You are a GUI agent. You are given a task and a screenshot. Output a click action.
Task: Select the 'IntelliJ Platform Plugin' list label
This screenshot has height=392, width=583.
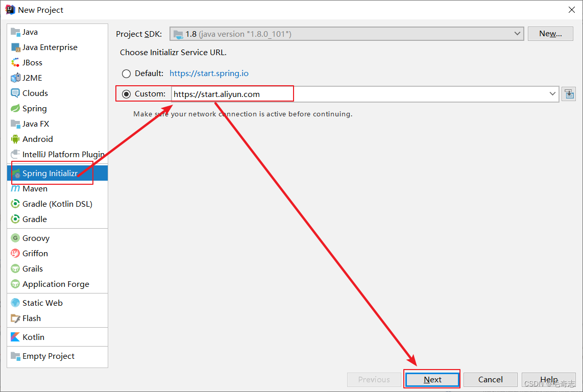[64, 154]
